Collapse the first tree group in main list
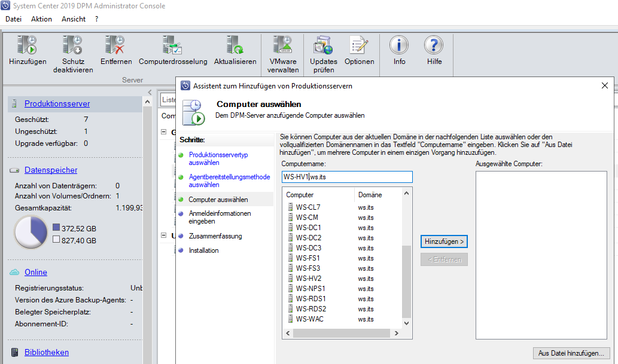The image size is (618, 364). (x=164, y=132)
